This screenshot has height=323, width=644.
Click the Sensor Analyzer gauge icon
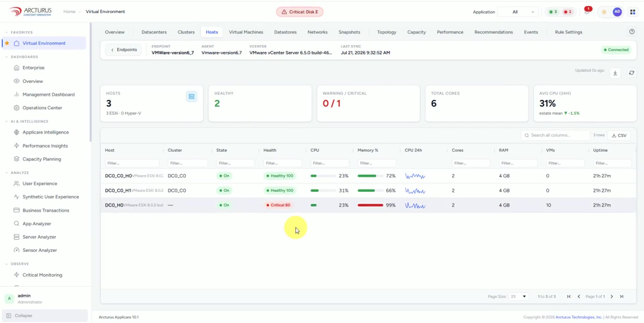pos(16,250)
